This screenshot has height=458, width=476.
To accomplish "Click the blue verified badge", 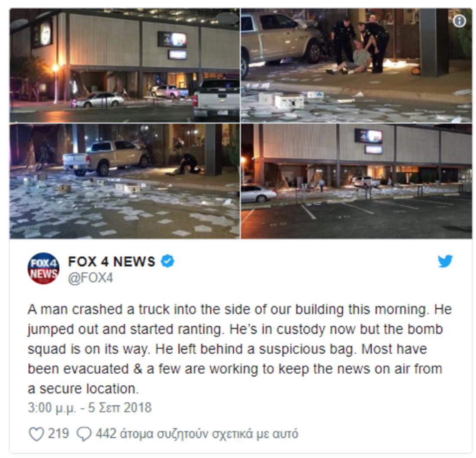I will click(x=167, y=261).
